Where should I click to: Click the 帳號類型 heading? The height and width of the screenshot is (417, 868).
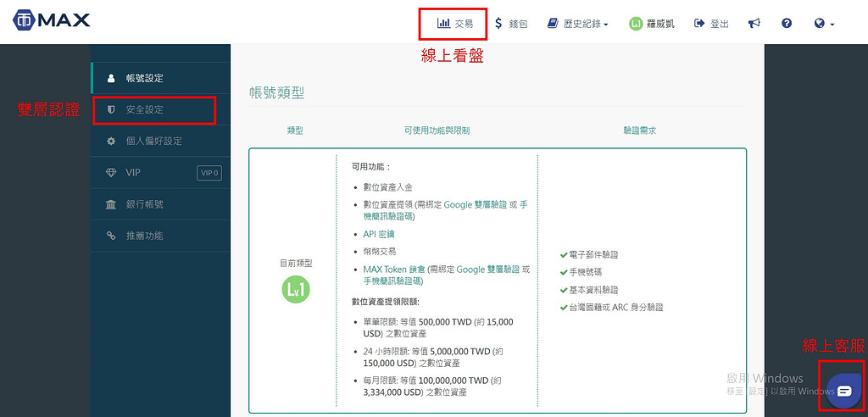tap(277, 92)
